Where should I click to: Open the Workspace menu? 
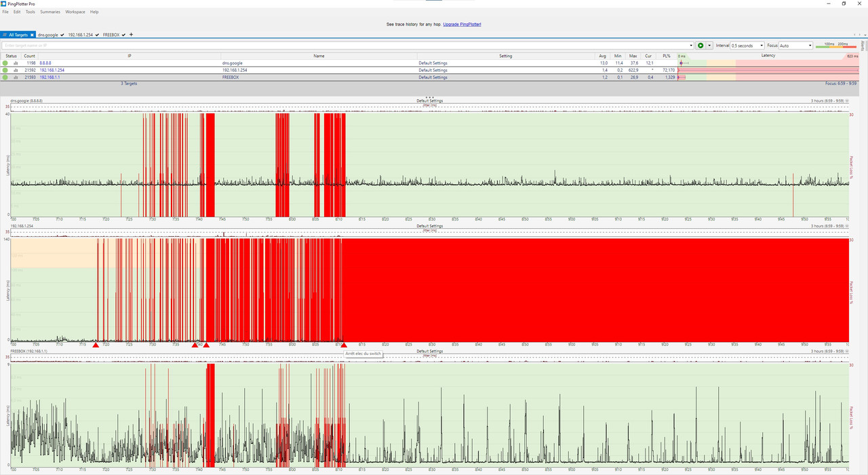75,12
